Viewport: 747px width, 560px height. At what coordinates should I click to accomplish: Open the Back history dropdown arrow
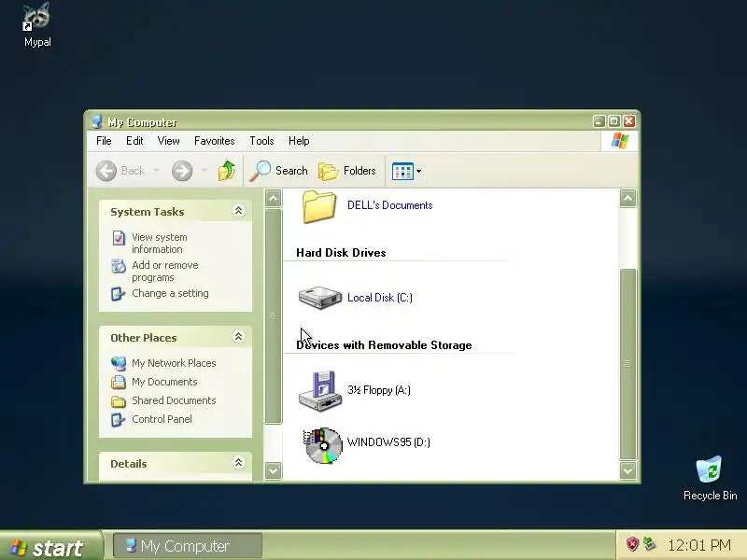[x=156, y=171]
